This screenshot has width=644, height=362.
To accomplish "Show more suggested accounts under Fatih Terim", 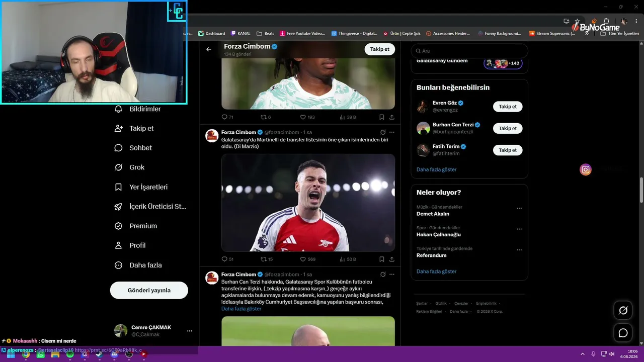I will point(437,169).
